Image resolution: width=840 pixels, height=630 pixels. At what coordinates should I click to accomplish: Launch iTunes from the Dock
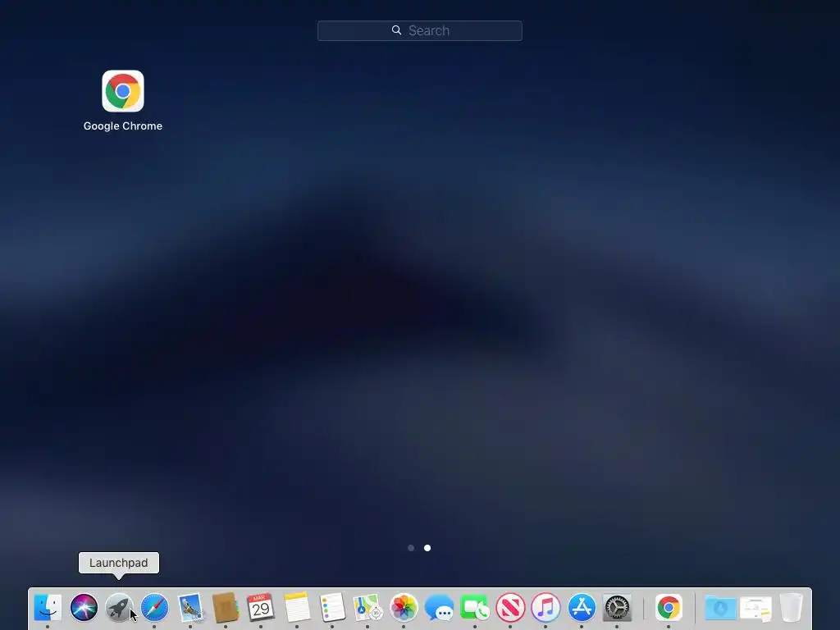pyautogui.click(x=546, y=608)
